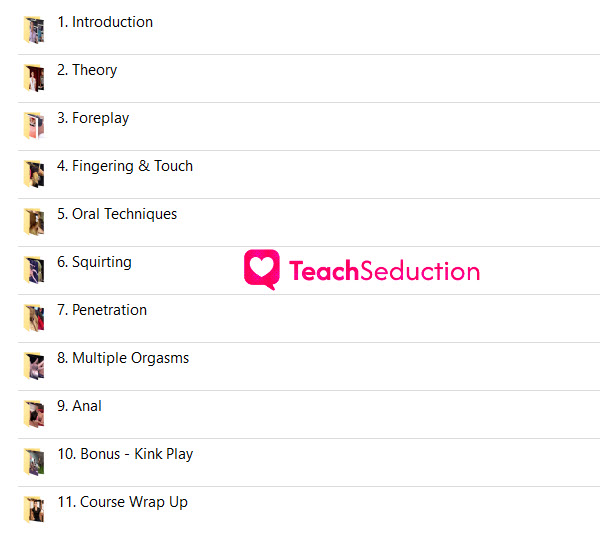Screen dimensions: 600x540
Task: Click the Oral Techniques folder thumbnail
Action: click(x=34, y=222)
